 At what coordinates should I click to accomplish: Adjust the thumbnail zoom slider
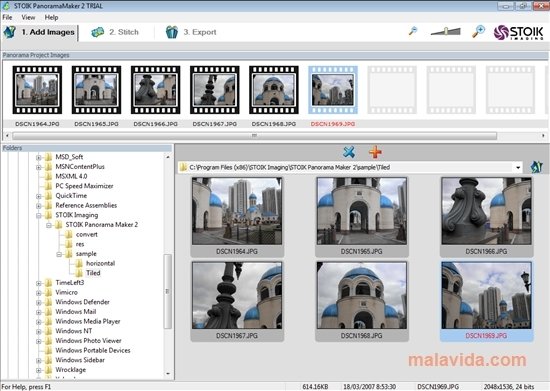click(445, 32)
